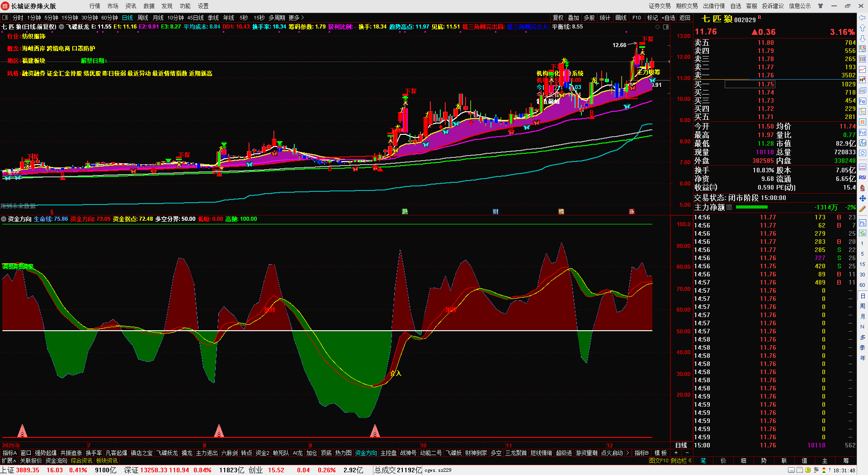
Task: Click the minus zoom-out button below 日线
Action: click(x=687, y=453)
